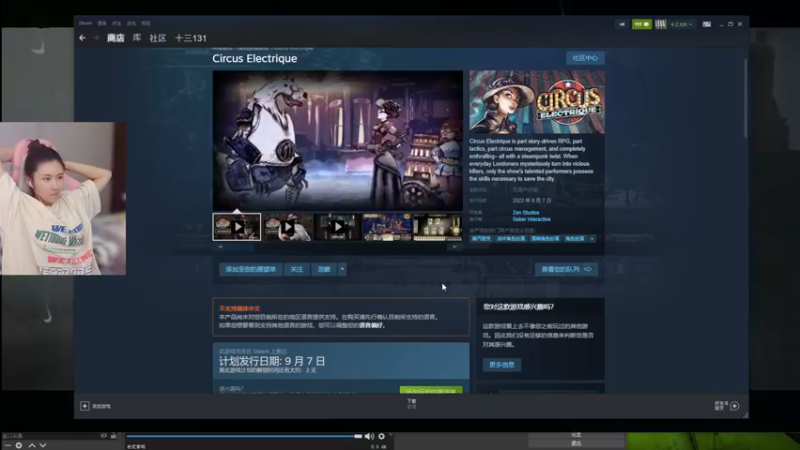The image size is (800, 450).
Task: Click add to your wishlist button
Action: pos(251,269)
